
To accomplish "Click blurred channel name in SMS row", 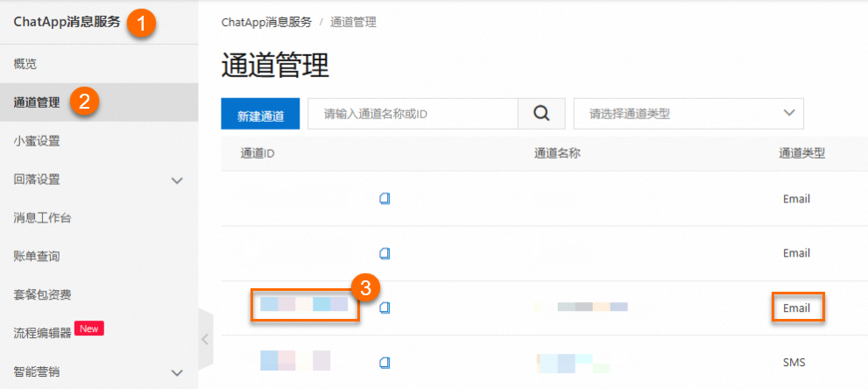I will 573,364.
